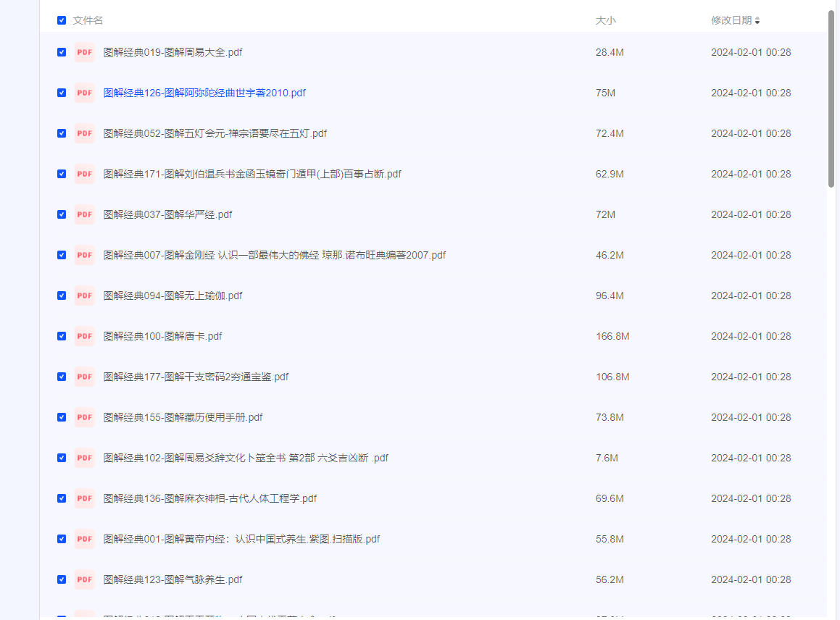
Task: Click PDF icon of 图解无上瑜伽.pdf
Action: [85, 296]
